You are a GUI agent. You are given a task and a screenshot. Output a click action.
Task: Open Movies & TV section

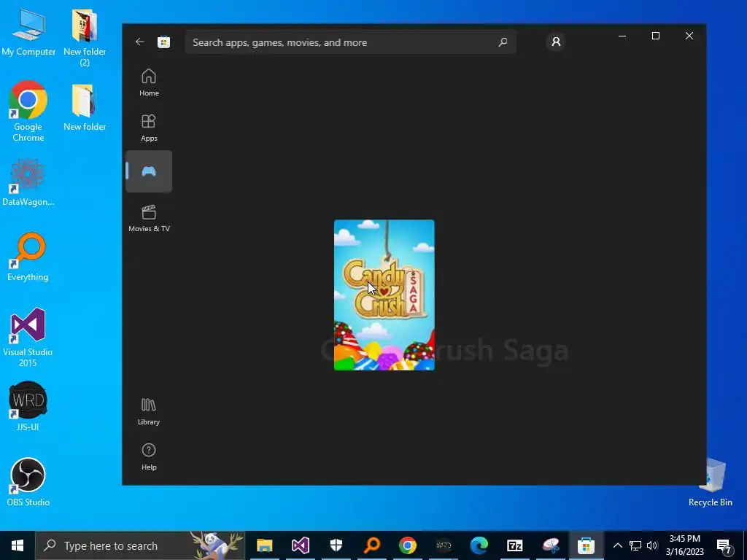(x=149, y=218)
